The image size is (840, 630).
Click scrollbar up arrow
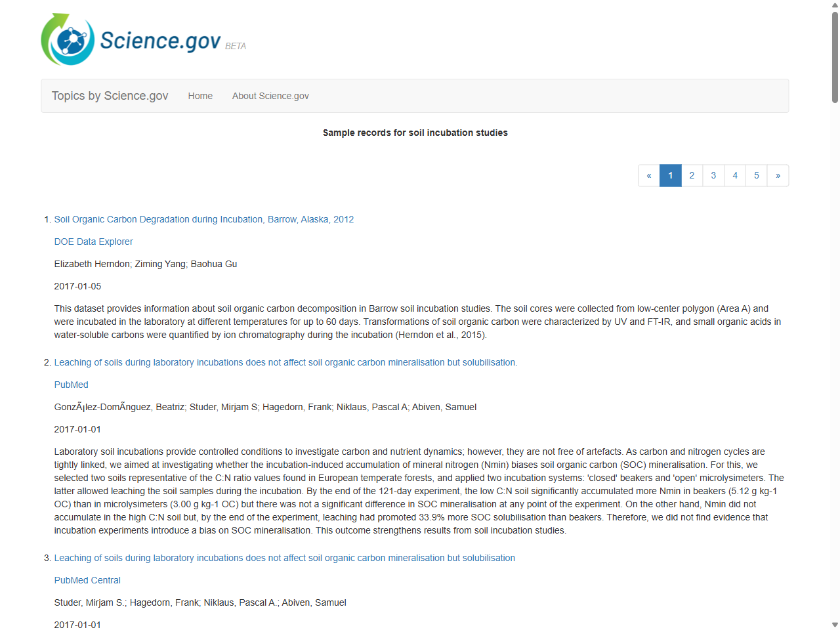tap(835, 5)
